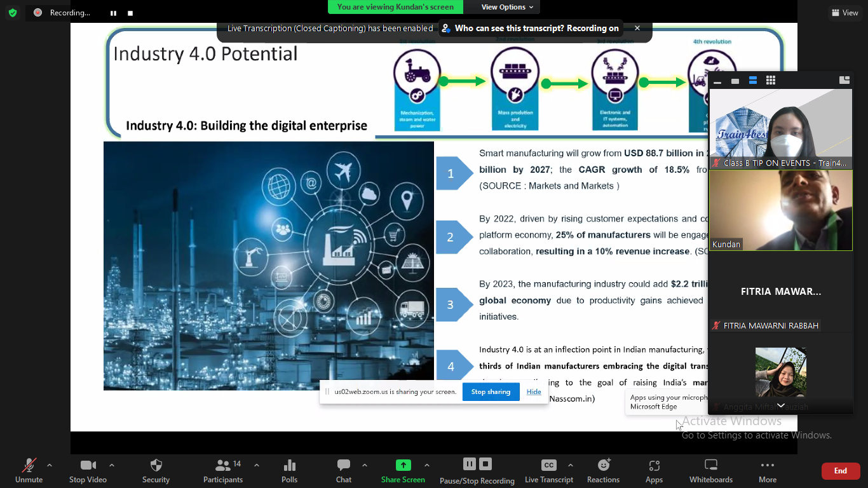Open the View layout menu
Image resolution: width=868 pixels, height=488 pixels.
(844, 13)
